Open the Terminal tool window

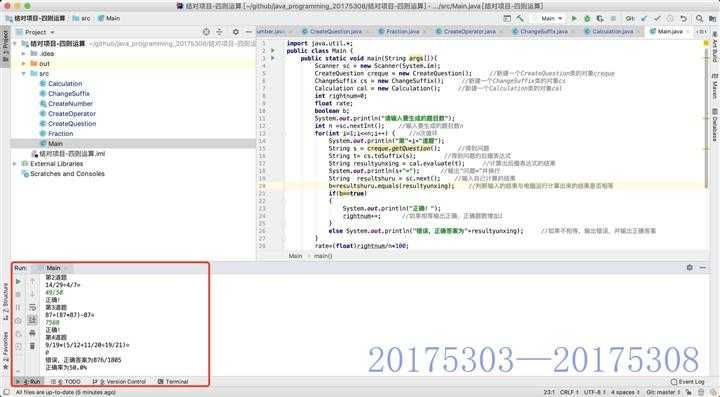(173, 381)
